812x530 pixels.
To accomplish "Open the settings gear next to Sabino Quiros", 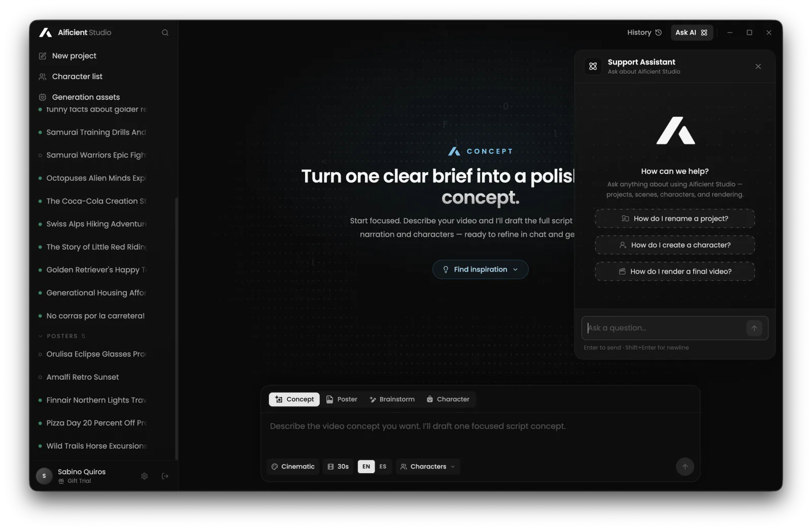I will tap(145, 476).
